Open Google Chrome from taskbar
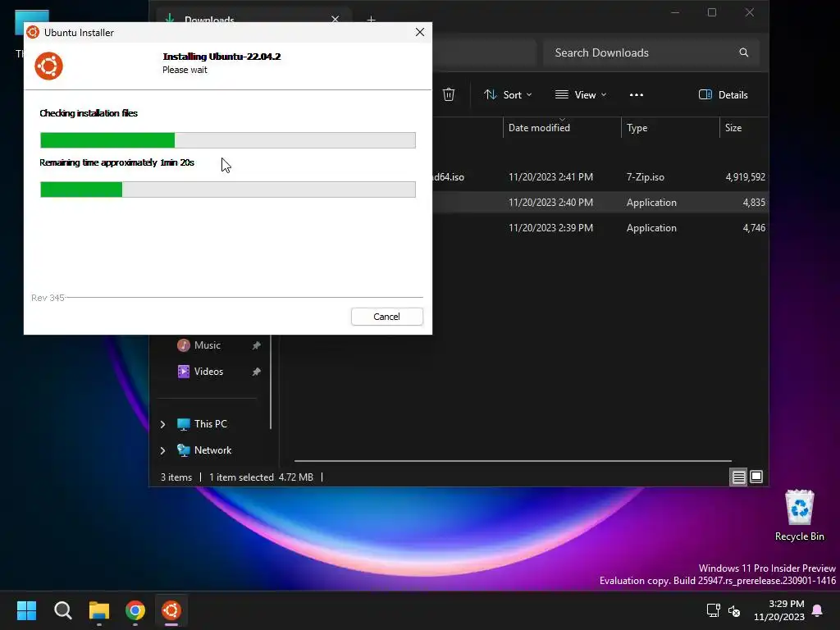Viewport: 840px width, 630px height. [135, 610]
